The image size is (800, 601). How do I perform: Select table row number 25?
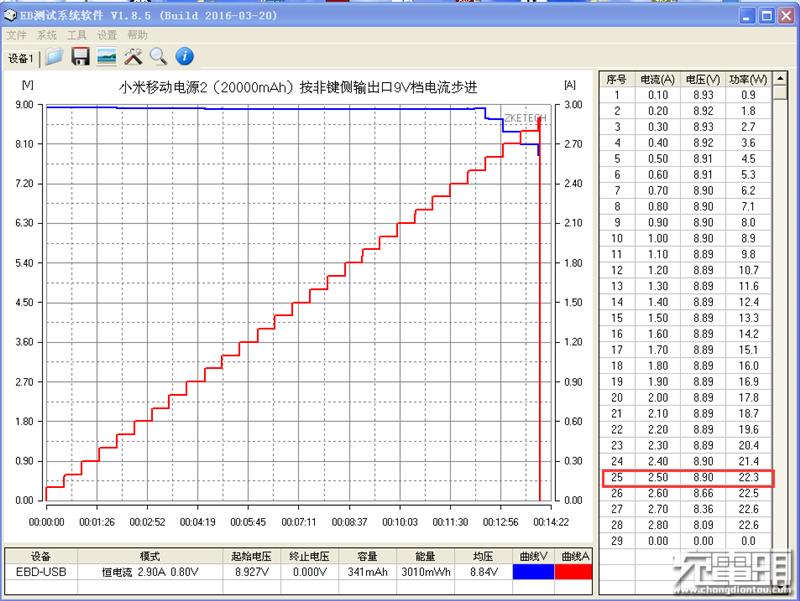pyautogui.click(x=688, y=478)
